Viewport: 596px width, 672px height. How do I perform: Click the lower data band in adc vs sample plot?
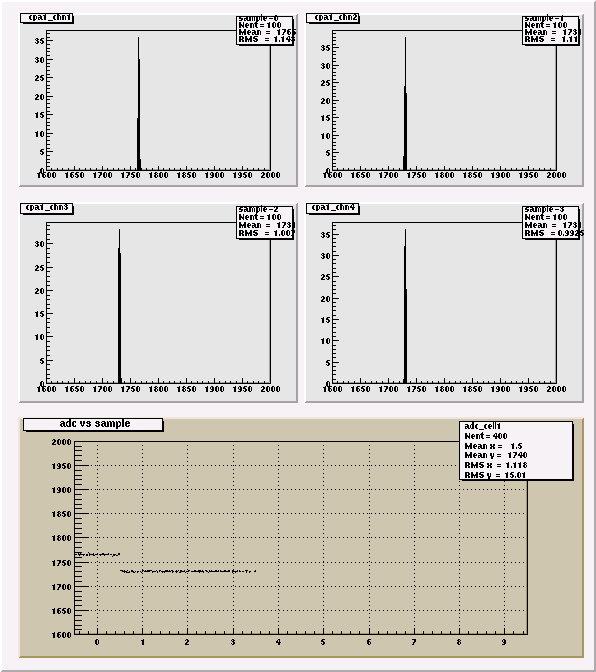[x=188, y=571]
